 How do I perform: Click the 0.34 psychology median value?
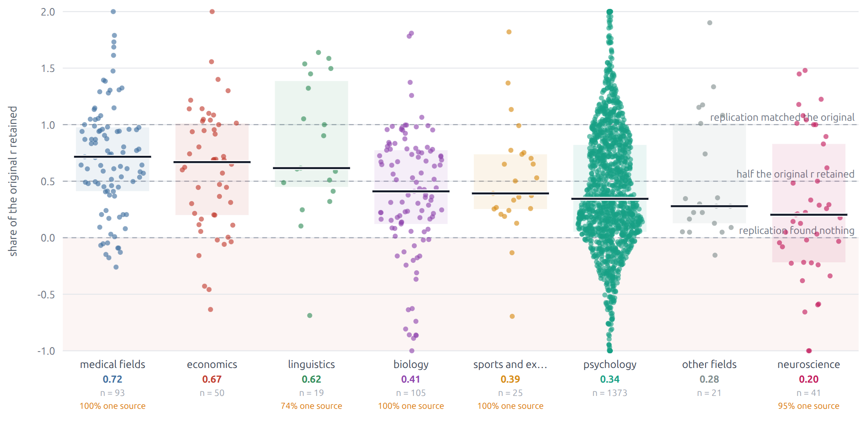(x=610, y=379)
